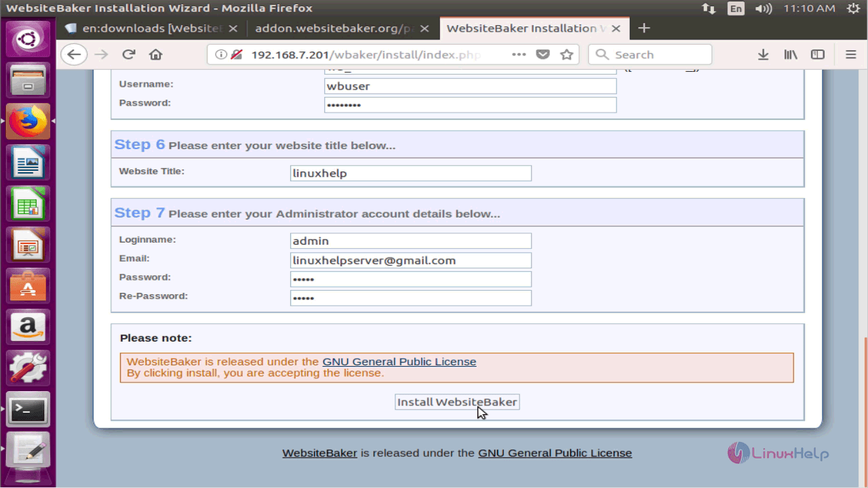Open Ubuntu dash search
This screenshot has height=488, width=868.
28,39
